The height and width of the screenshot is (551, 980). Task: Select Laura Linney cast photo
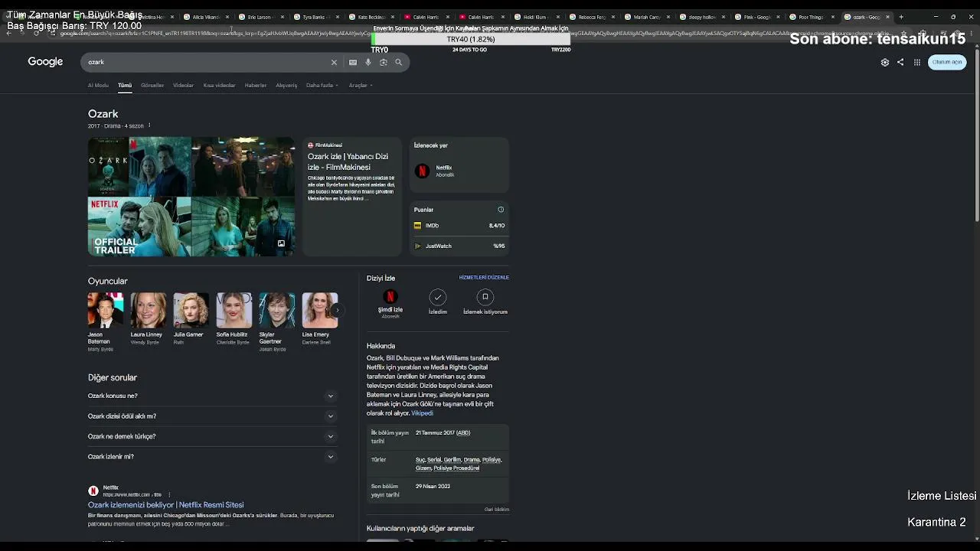coord(149,310)
